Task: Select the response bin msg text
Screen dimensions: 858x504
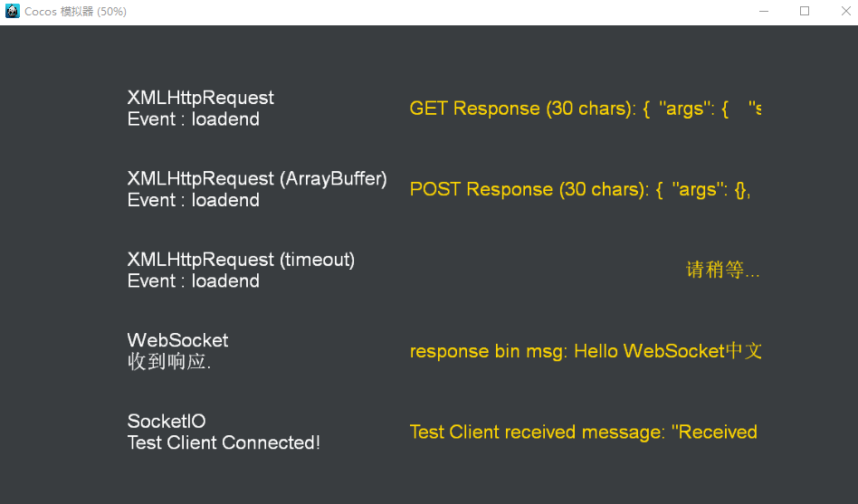Action: (585, 351)
